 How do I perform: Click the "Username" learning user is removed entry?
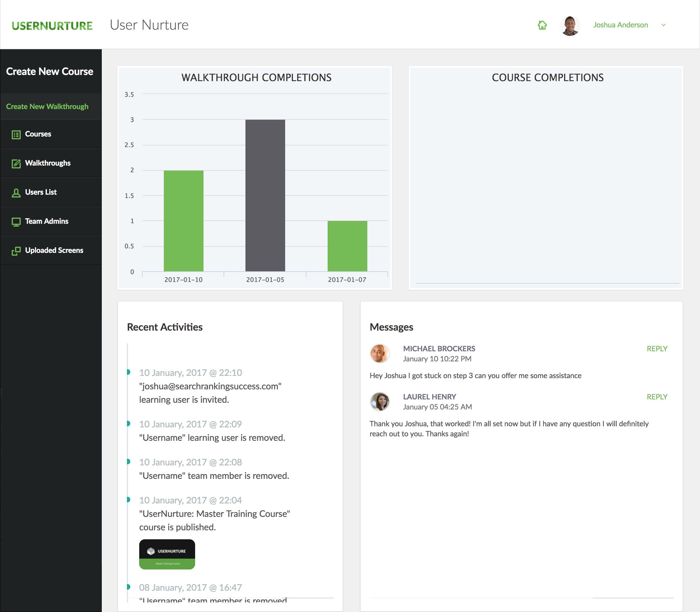(x=212, y=438)
